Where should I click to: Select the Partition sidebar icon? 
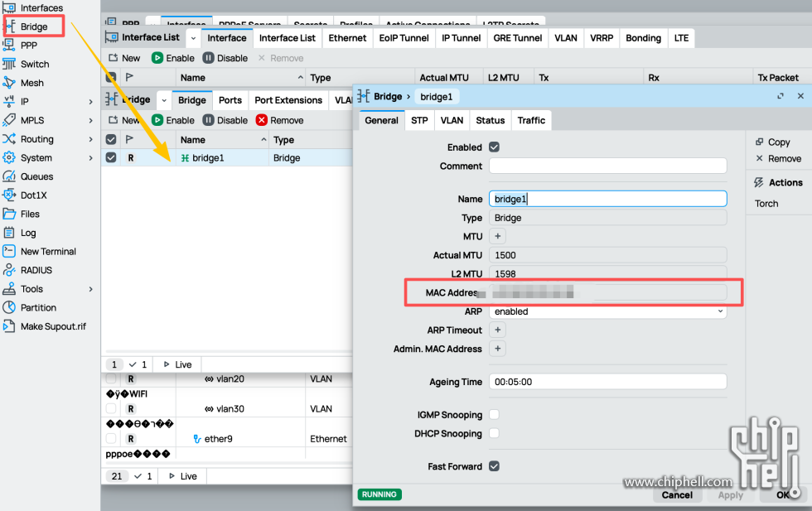click(x=9, y=307)
